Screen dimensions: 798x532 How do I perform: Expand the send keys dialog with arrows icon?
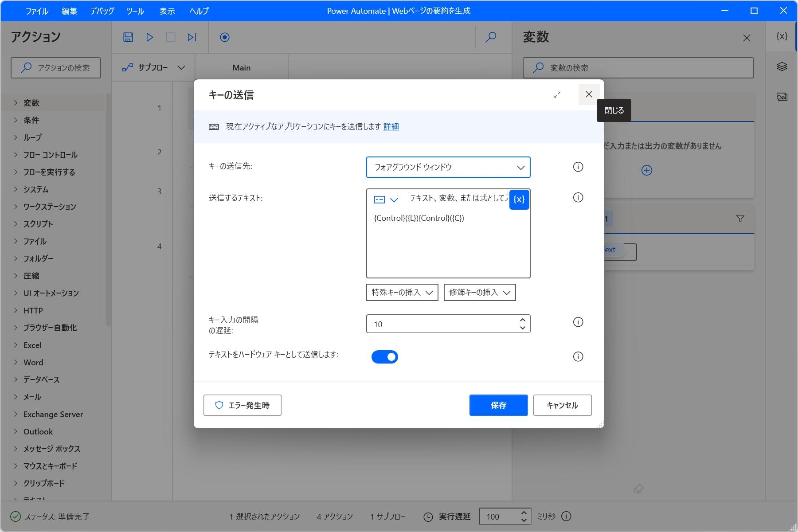tap(557, 94)
